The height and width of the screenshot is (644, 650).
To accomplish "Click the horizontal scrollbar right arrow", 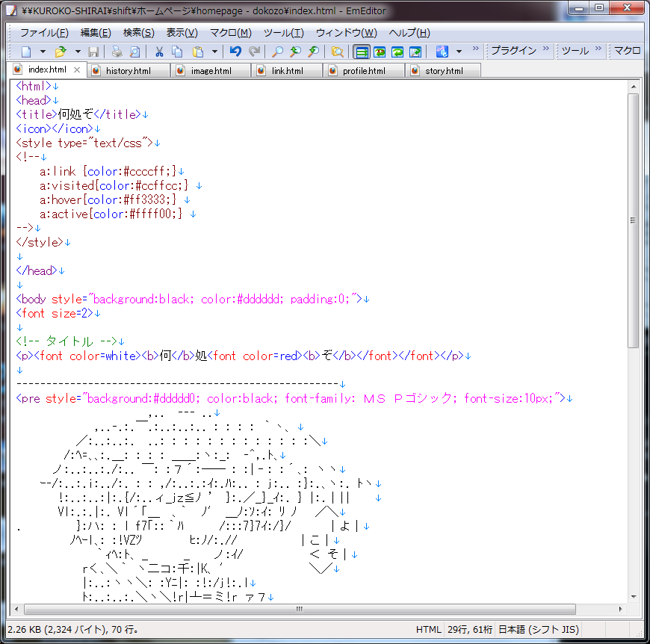I will [620, 609].
